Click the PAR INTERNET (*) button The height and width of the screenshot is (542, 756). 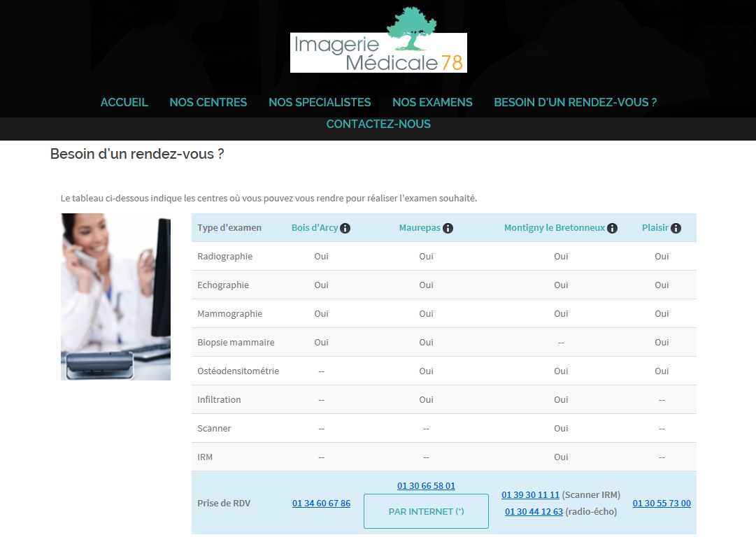point(426,511)
